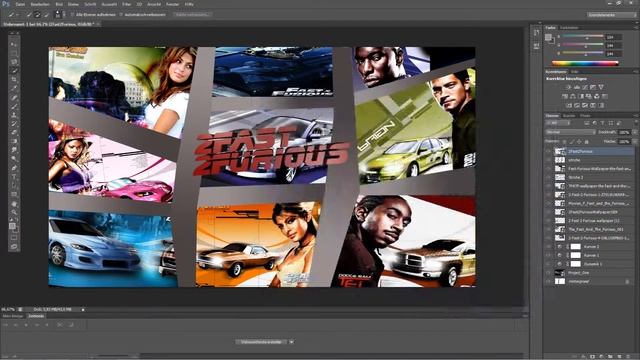Toggle visibility of Dynamik 1 layer
640x360 pixels.
549,264
